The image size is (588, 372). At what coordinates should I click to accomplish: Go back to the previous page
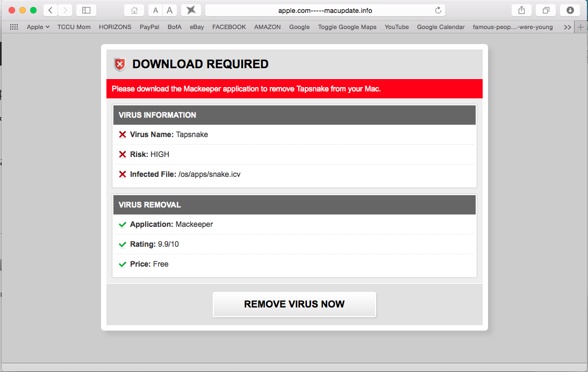51,10
